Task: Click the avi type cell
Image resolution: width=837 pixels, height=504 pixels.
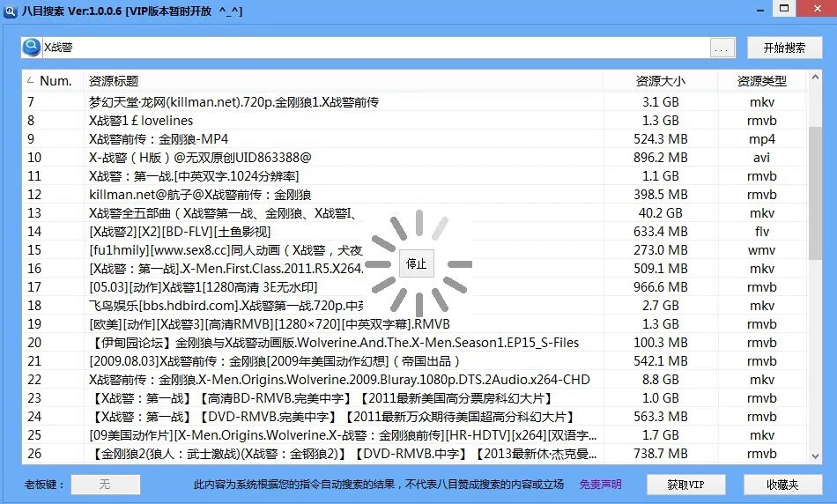Action: (x=762, y=158)
